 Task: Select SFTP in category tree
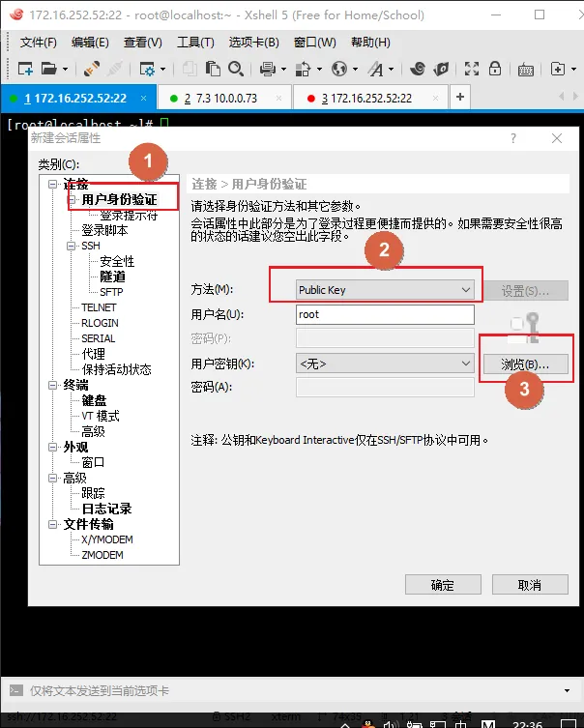[111, 292]
